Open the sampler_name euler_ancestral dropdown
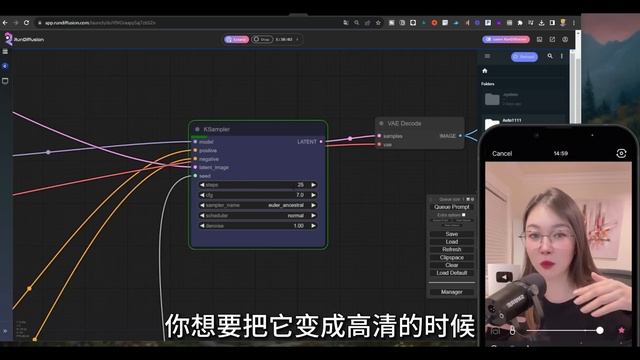Viewport: 640px width, 360px height. 258,205
